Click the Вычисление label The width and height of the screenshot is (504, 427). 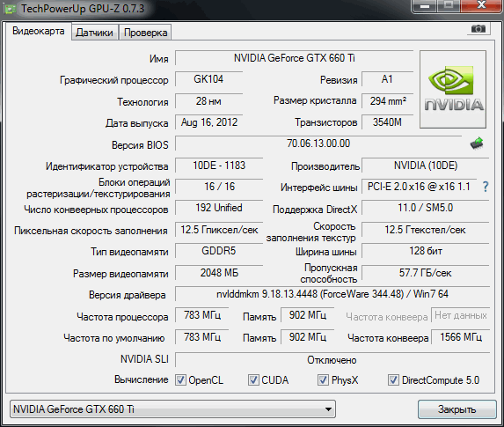click(x=141, y=379)
